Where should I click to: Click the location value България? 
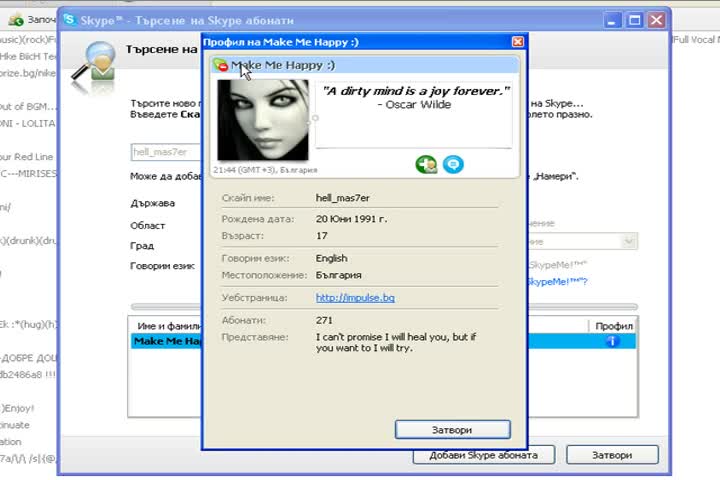(338, 275)
